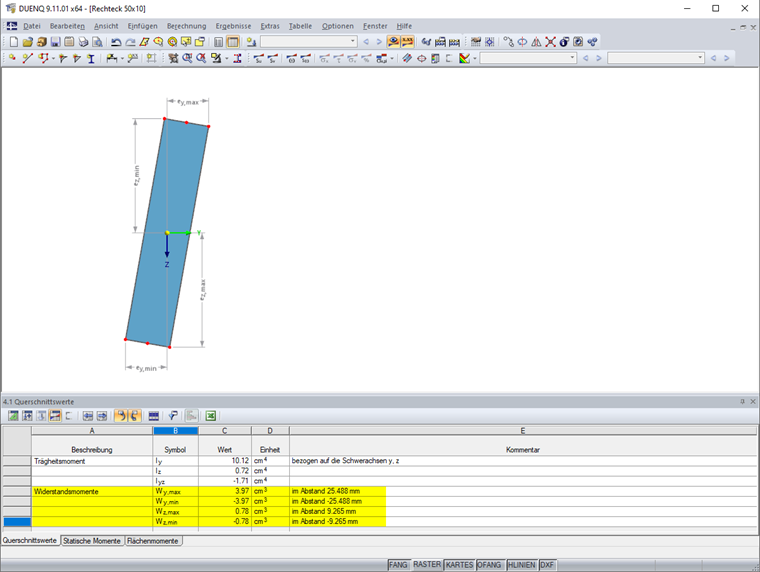Switch to the Statische Momente tab

pos(92,541)
